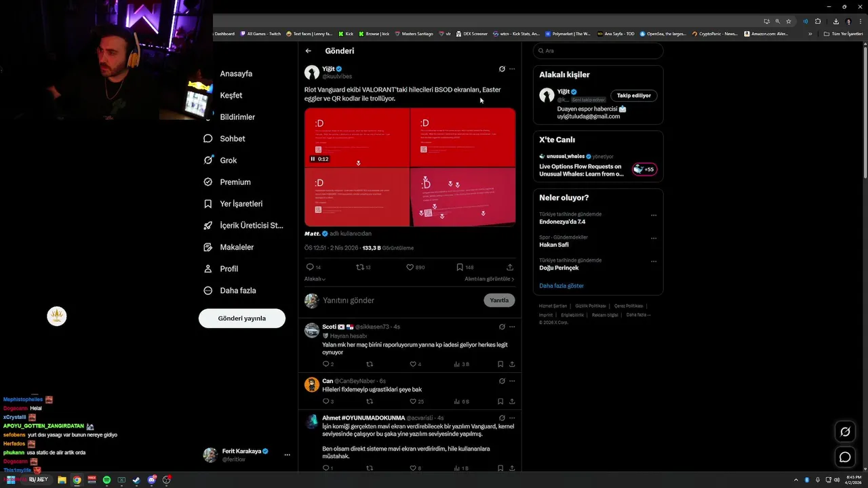Image resolution: width=868 pixels, height=488 pixels.
Task: Open floating messages button at bottom right
Action: [845, 457]
